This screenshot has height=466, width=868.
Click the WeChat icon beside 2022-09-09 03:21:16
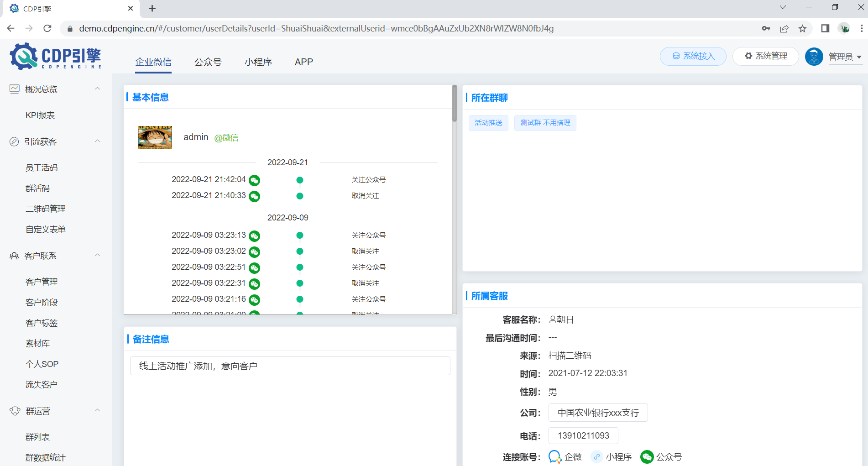click(255, 300)
